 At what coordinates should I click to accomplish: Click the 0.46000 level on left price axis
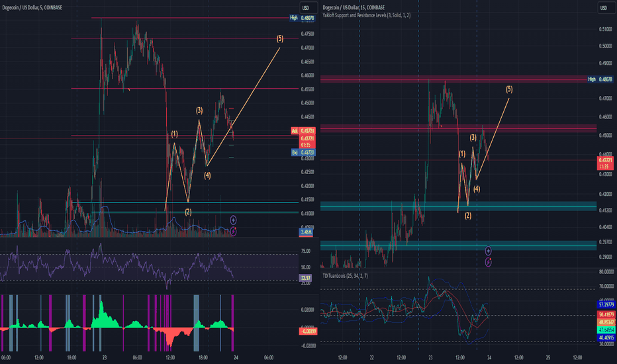click(x=308, y=75)
